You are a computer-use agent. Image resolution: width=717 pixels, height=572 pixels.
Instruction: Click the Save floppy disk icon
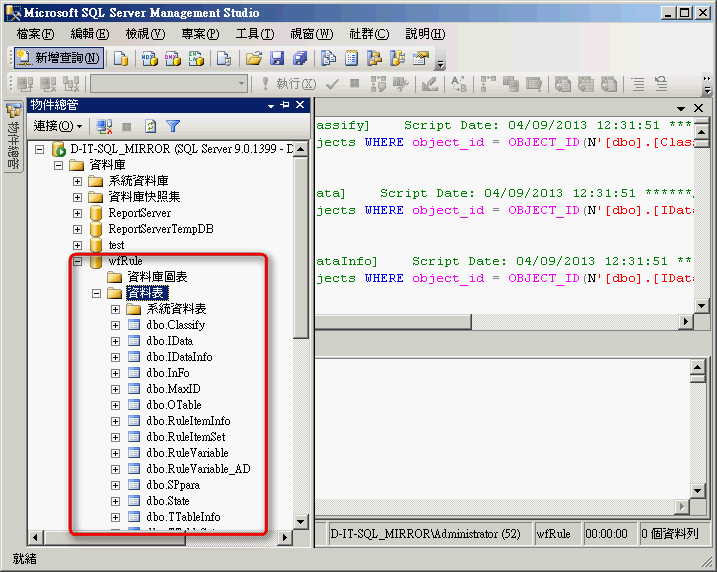coord(277,59)
